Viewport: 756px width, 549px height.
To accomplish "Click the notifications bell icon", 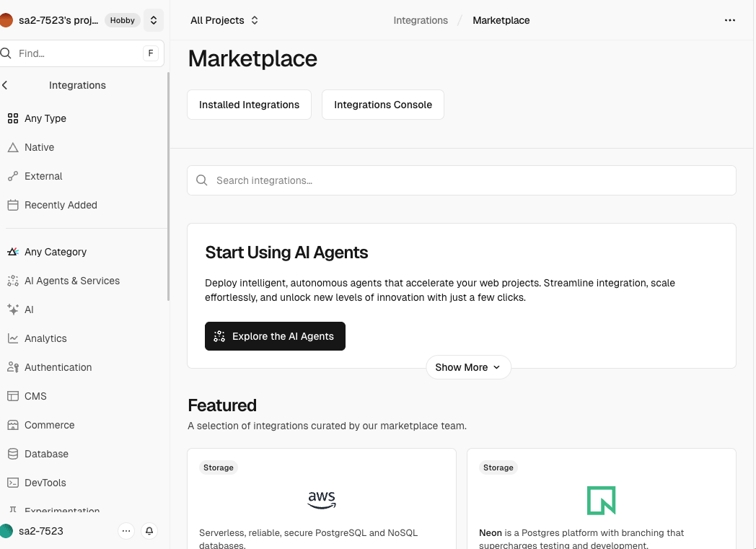I will coord(149,531).
